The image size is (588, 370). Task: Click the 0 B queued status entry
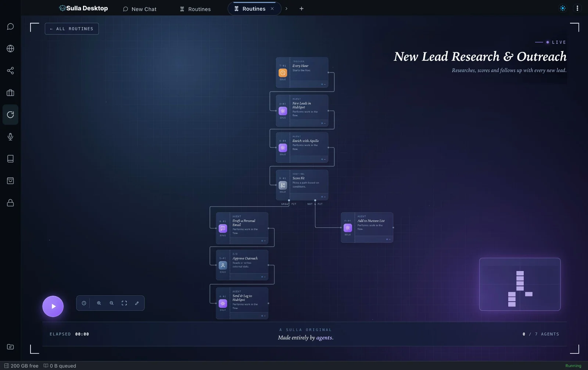[x=60, y=366]
